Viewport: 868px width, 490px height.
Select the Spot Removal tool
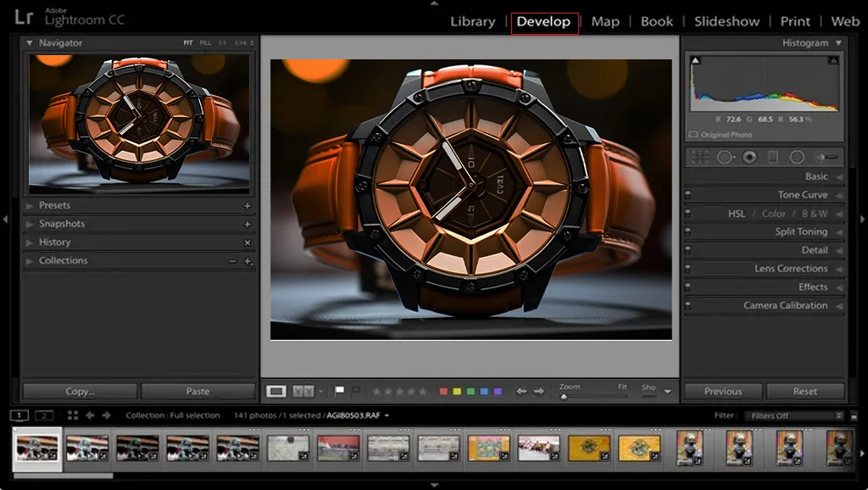point(726,157)
